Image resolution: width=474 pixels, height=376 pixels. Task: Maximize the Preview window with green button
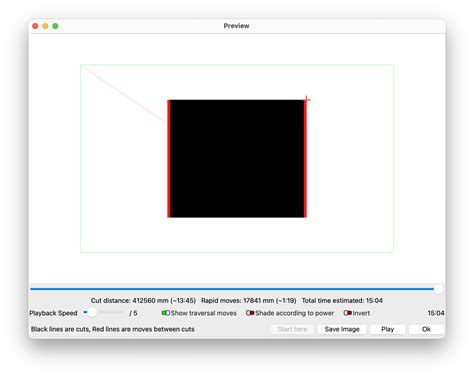55,26
